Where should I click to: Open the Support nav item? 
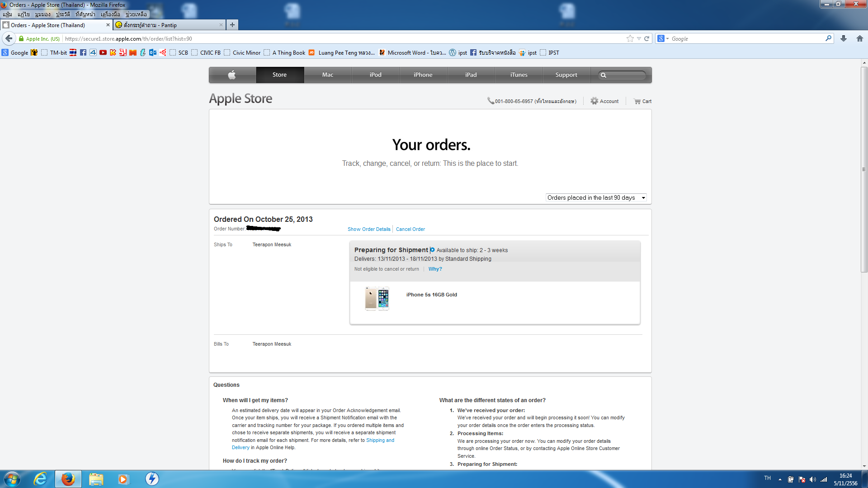coord(566,75)
